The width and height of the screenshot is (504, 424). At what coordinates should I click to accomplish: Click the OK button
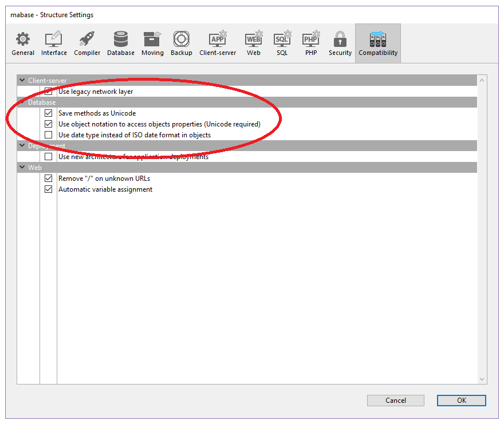click(x=461, y=401)
